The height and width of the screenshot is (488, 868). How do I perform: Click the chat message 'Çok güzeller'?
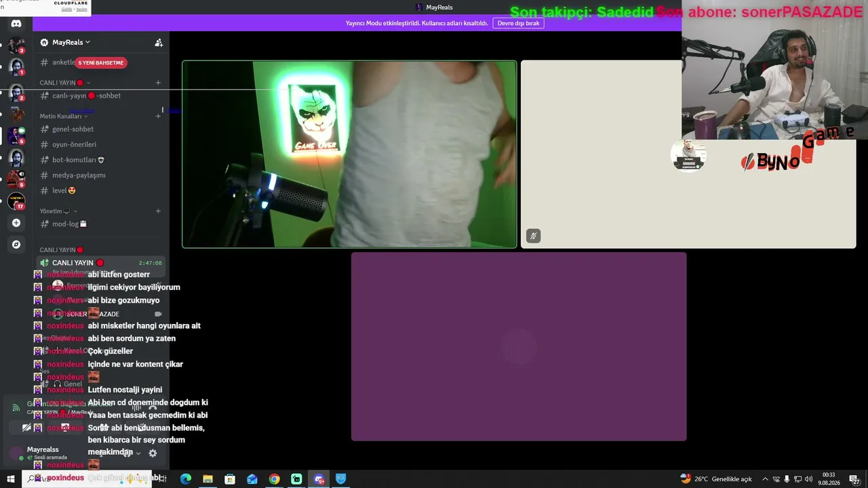coord(111,351)
